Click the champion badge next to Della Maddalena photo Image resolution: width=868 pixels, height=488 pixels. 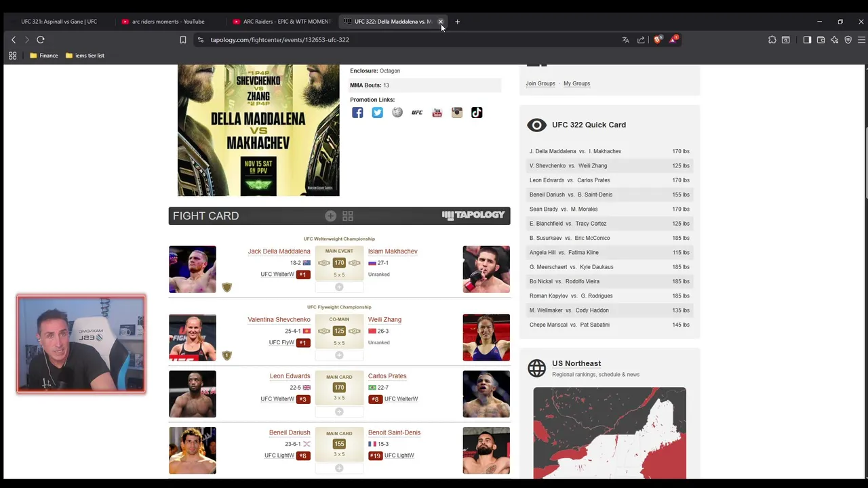[227, 287]
